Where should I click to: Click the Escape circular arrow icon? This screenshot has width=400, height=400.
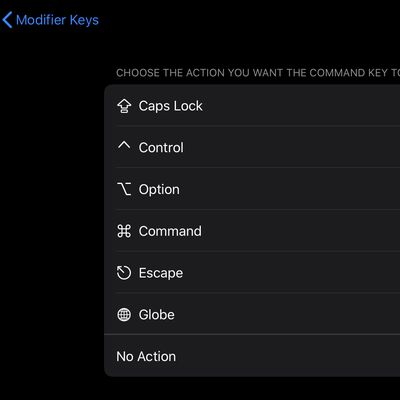pyautogui.click(x=124, y=273)
